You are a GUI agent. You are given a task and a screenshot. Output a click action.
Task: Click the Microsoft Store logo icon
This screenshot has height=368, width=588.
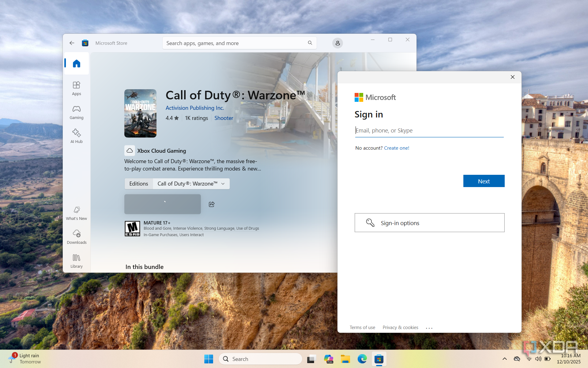pos(85,43)
